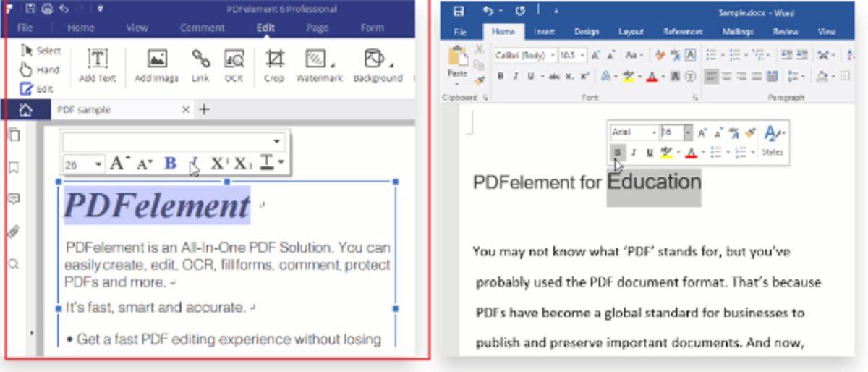Viewport: 868px width, 372px height.
Task: Clear all formatting in Word ribbon
Action: [659, 55]
